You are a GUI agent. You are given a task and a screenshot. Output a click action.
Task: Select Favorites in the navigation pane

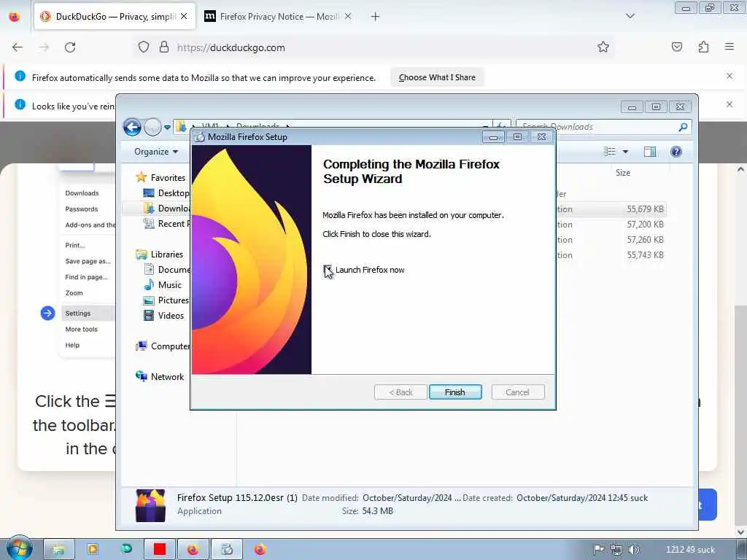click(x=168, y=178)
